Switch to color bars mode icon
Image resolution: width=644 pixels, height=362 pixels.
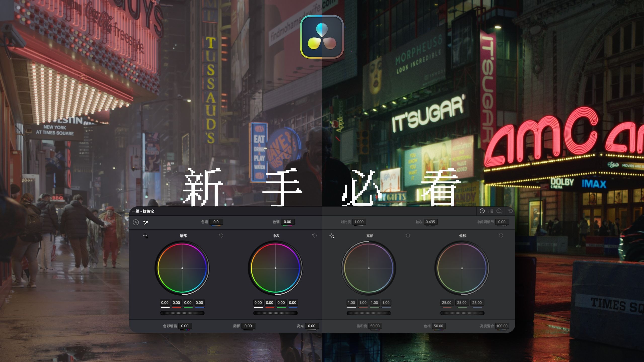pyautogui.click(x=491, y=211)
